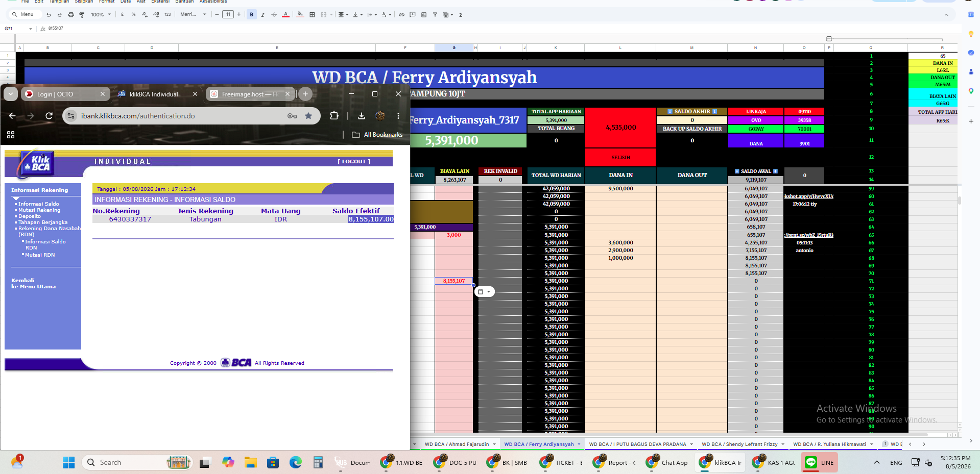Reload the klikBCA page
Image resolution: width=980 pixels, height=474 pixels.
point(49,116)
